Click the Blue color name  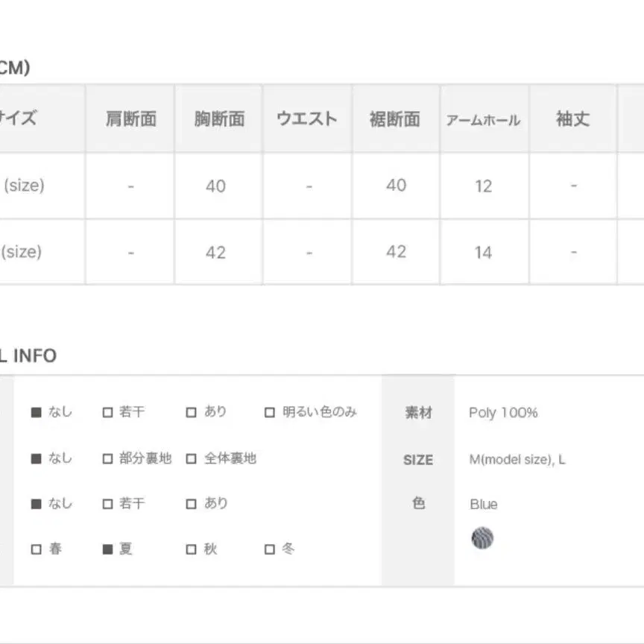[x=484, y=505]
